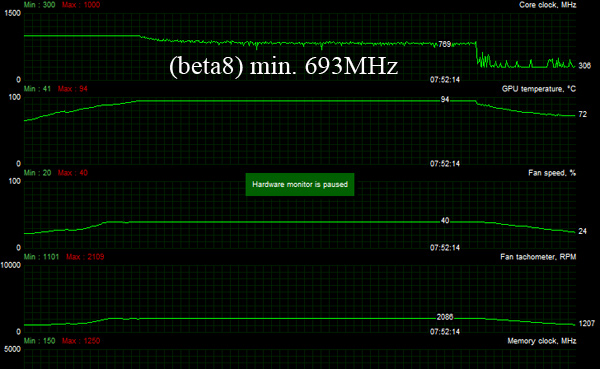The height and width of the screenshot is (369, 600).
Task: Select the 'Fan tachometer, RPM' graph title
Action: pos(538,257)
